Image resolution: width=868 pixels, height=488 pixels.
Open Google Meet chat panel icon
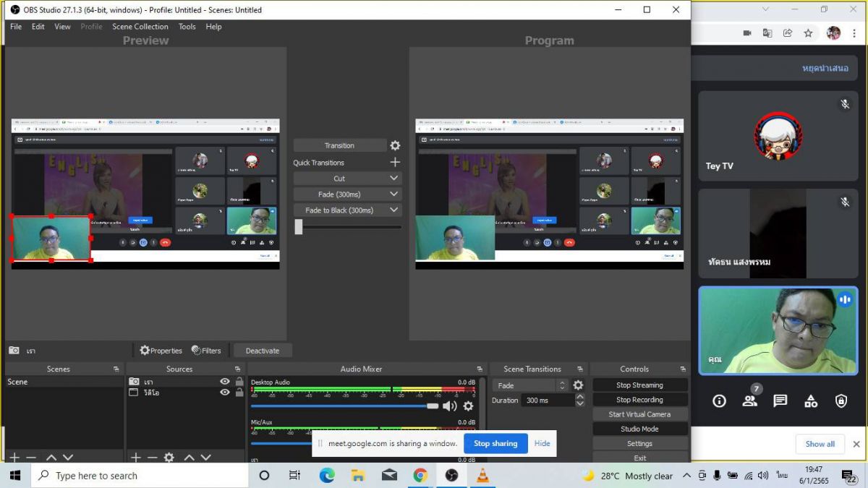pyautogui.click(x=780, y=401)
